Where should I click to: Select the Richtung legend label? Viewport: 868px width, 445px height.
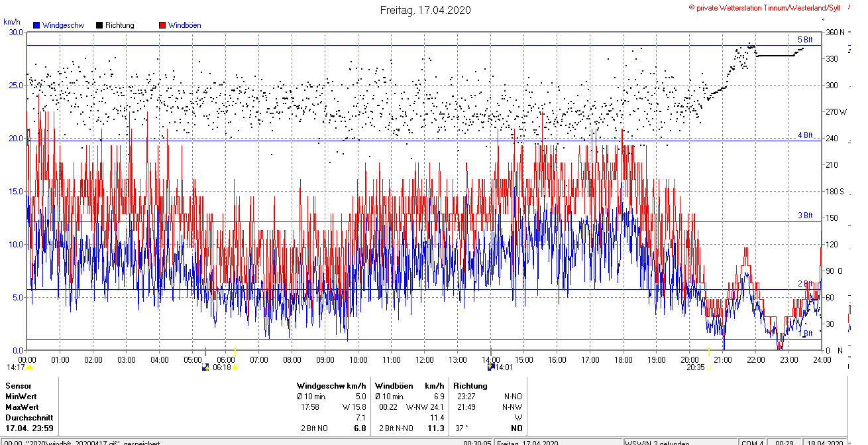coord(119,25)
